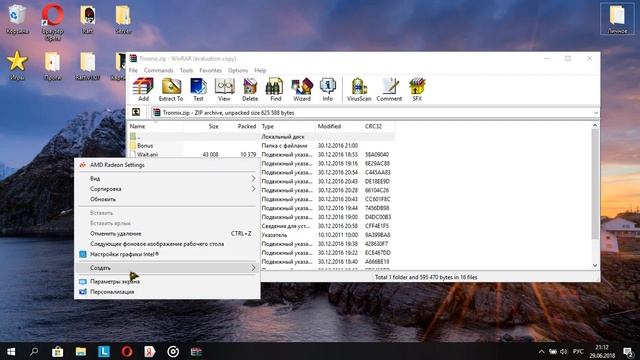Click the Extract To toolbar icon
The height and width of the screenshot is (360, 640).
[x=171, y=89]
